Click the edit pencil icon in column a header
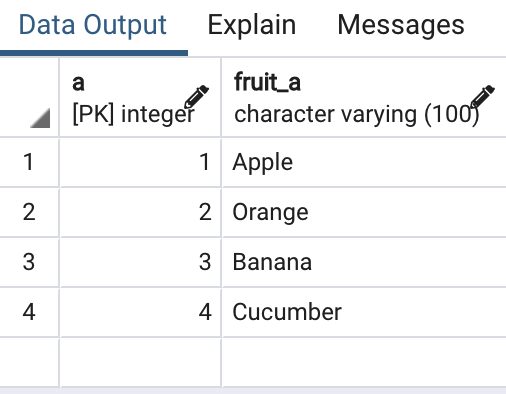This screenshot has height=394, width=506. tap(196, 97)
